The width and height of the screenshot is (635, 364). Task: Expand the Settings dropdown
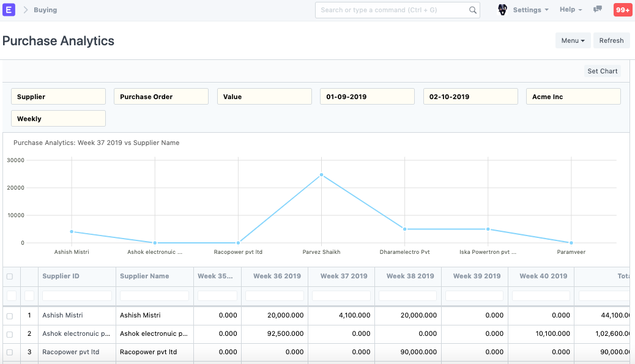coord(530,10)
